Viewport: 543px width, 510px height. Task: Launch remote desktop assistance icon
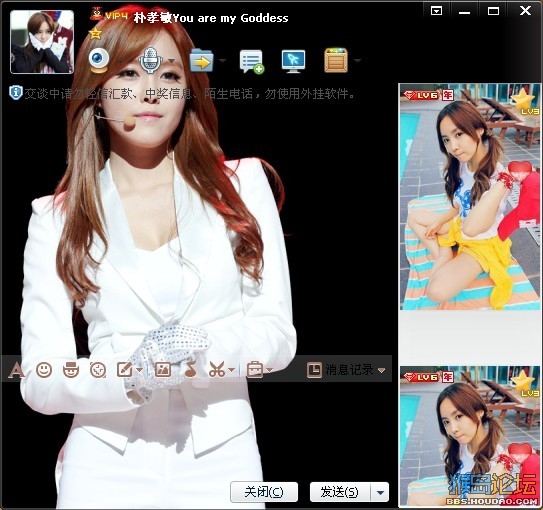[293, 61]
